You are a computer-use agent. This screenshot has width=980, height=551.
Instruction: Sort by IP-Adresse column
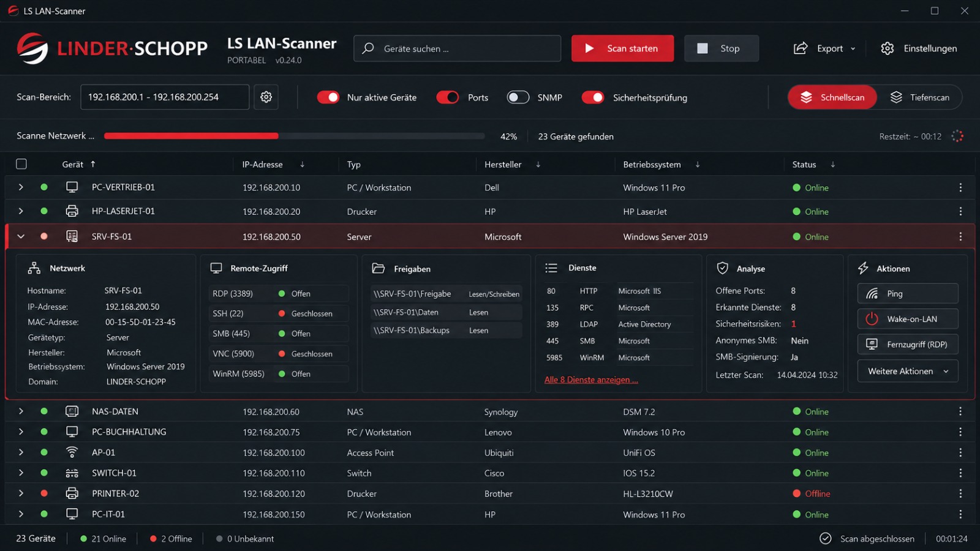click(x=273, y=164)
